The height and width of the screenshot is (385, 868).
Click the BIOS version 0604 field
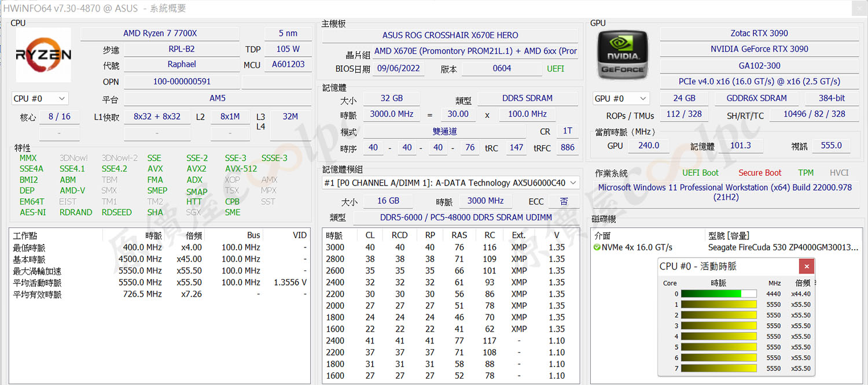tap(502, 69)
